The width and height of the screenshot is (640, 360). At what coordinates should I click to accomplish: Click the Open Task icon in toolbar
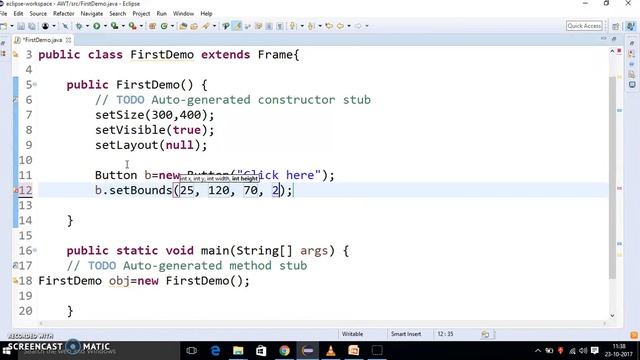pos(194,26)
